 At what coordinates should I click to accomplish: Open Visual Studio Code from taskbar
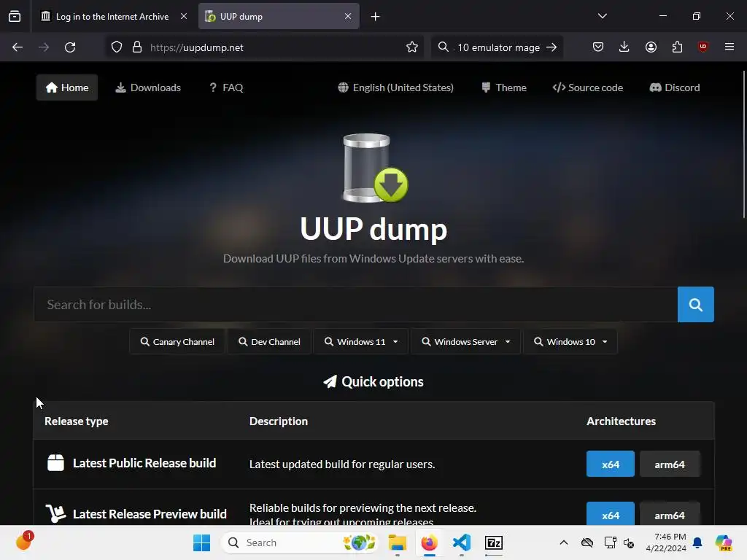click(461, 542)
